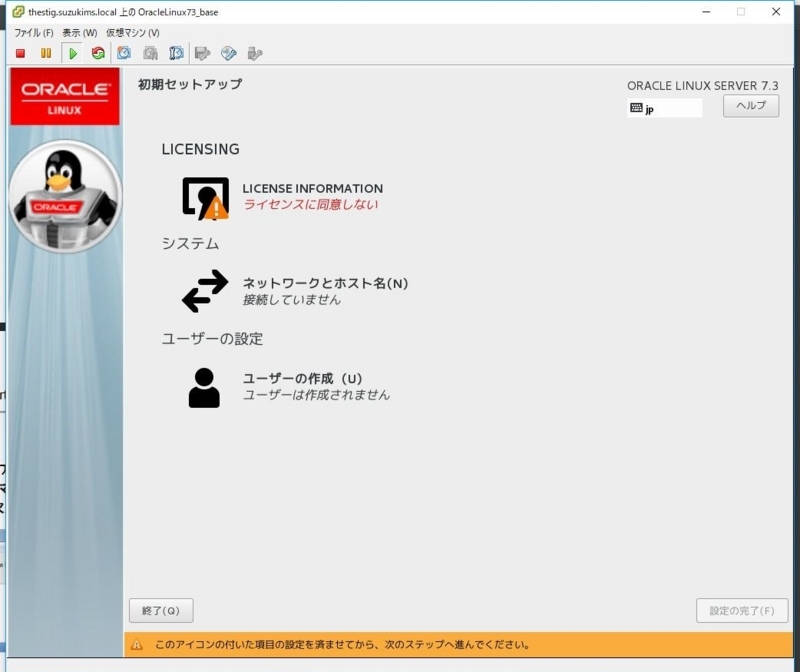Screen dimensions: 800x672
Task: Click the ライセンスに同意しない status text
Action: pos(311,205)
